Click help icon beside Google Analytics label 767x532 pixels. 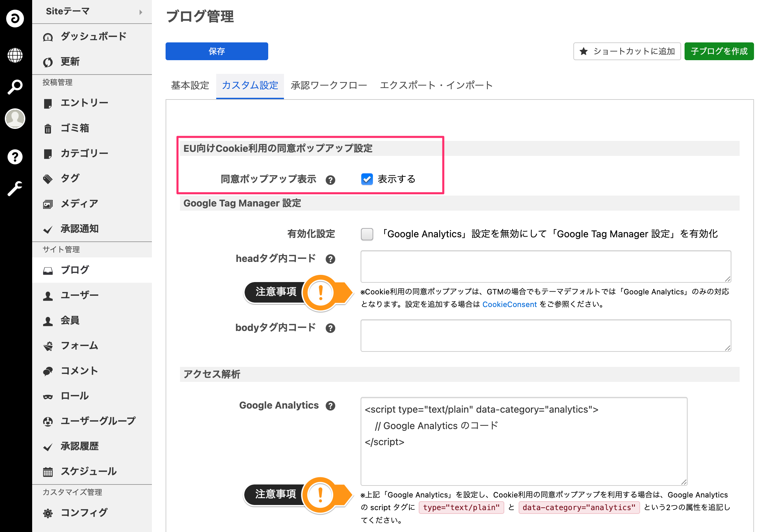tap(330, 406)
